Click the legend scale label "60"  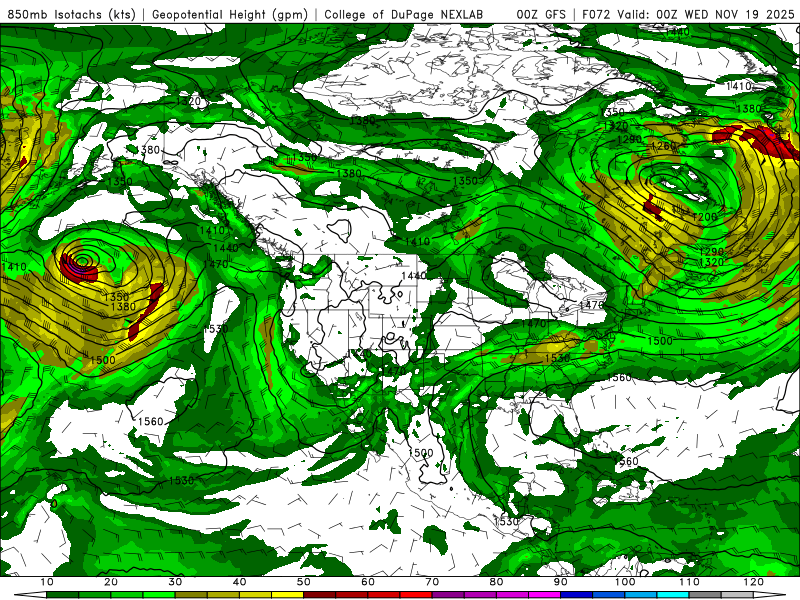coord(368,582)
